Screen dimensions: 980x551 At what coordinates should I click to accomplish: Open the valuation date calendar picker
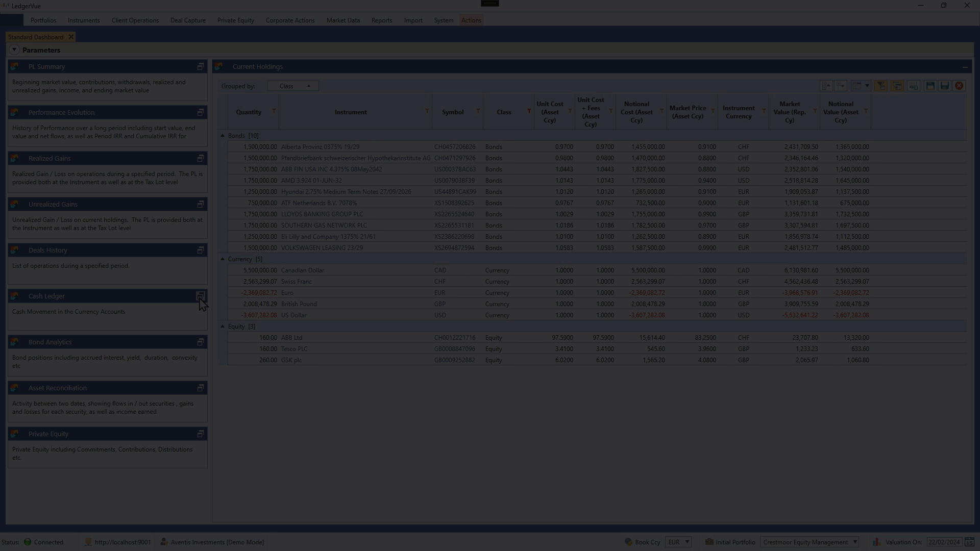[x=969, y=542]
